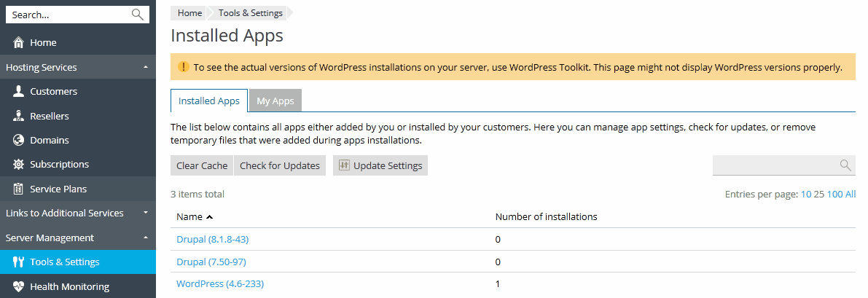Collapse the Server Management section
The image size is (868, 298).
click(x=146, y=238)
